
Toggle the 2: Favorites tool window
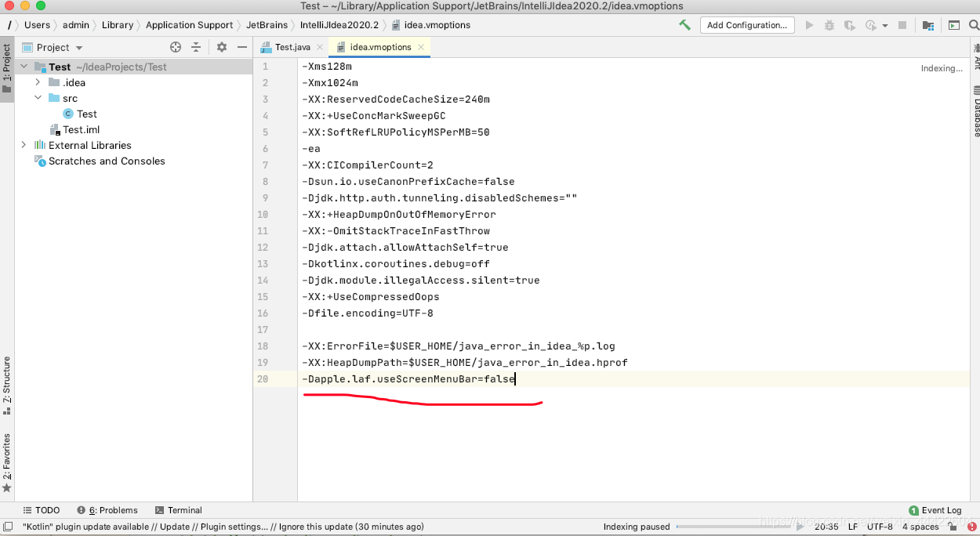pyautogui.click(x=7, y=462)
